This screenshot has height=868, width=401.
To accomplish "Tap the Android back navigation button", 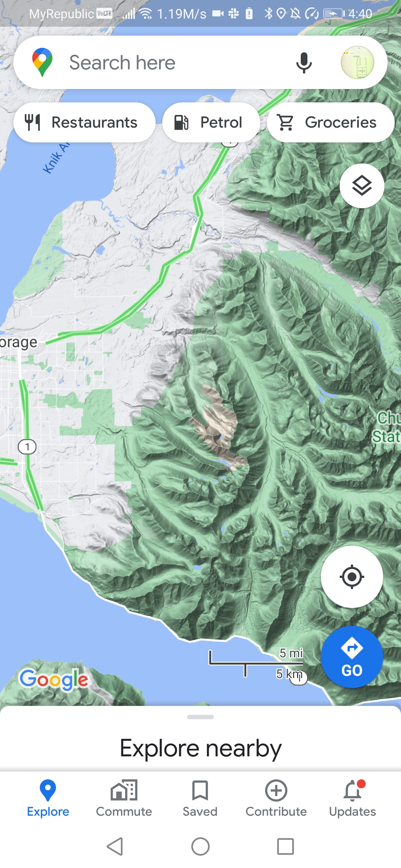I will coord(115,846).
